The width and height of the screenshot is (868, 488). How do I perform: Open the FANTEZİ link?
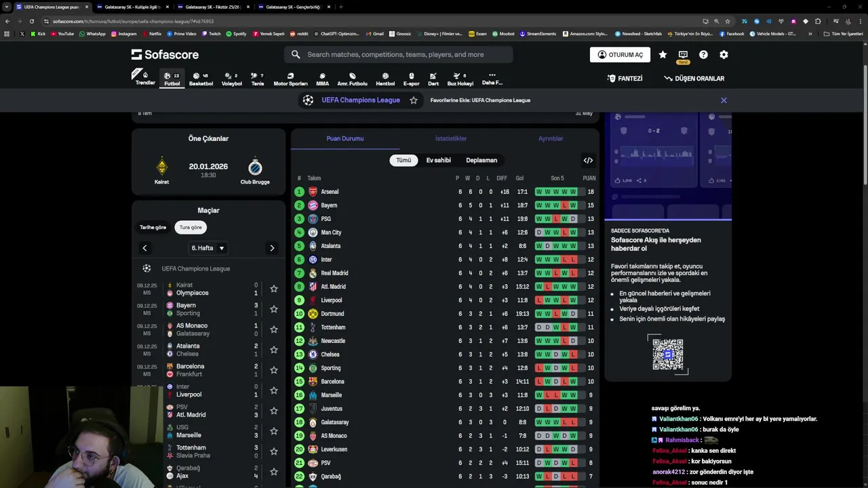(625, 79)
